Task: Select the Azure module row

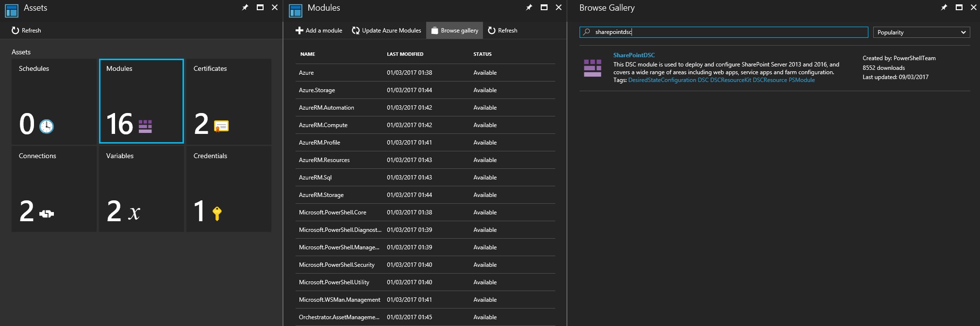Action: tap(425, 73)
